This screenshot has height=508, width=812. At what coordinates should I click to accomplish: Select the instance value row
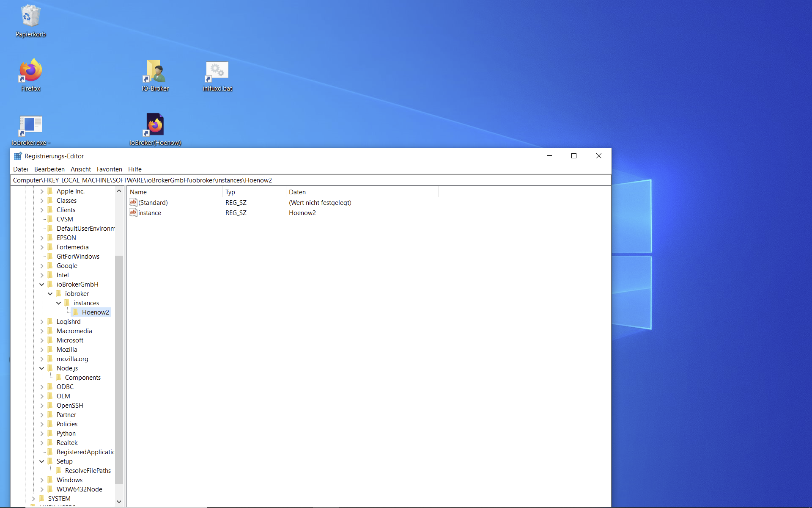click(x=283, y=213)
